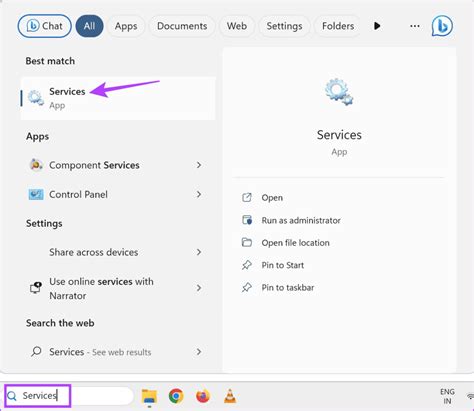474x411 pixels.
Task: Launch Firefox from the taskbar
Action: [x=203, y=396]
